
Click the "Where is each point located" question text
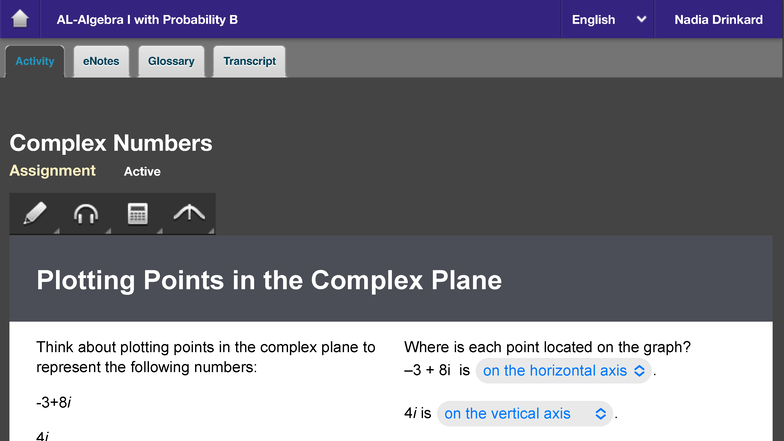[547, 348]
